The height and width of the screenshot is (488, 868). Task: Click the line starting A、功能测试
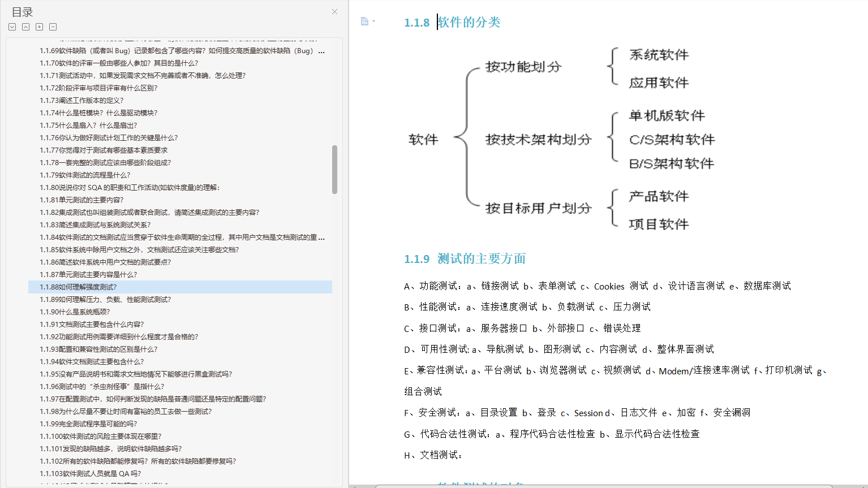click(598, 286)
